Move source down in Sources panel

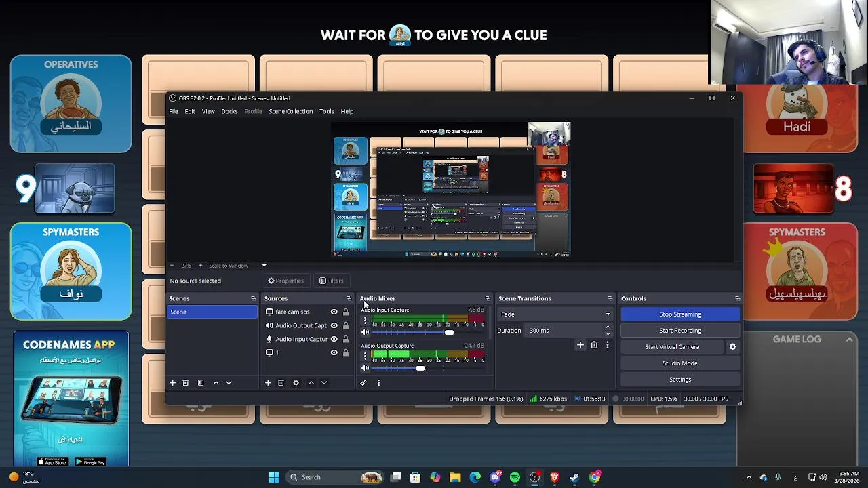(324, 383)
